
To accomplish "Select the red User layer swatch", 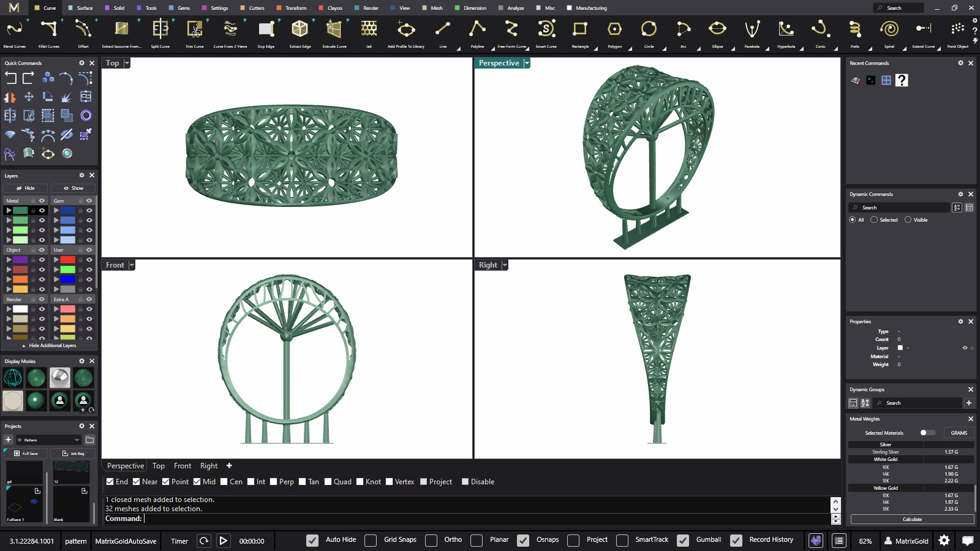I will (x=68, y=260).
